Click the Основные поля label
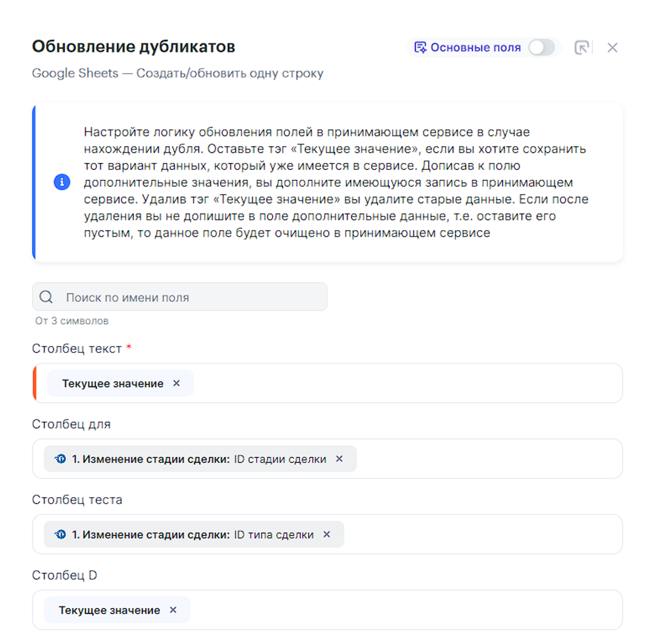 475,48
